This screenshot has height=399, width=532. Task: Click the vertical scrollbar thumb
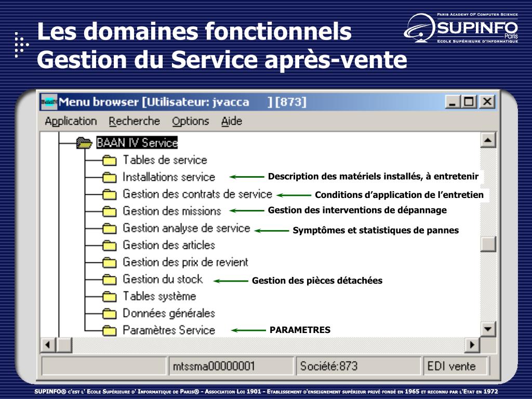coord(488,244)
